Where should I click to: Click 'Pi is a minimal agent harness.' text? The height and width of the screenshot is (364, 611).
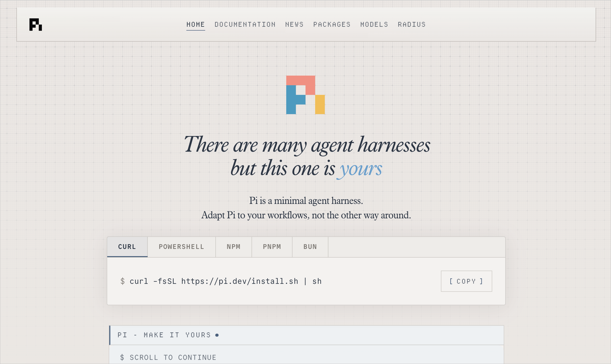click(x=306, y=201)
